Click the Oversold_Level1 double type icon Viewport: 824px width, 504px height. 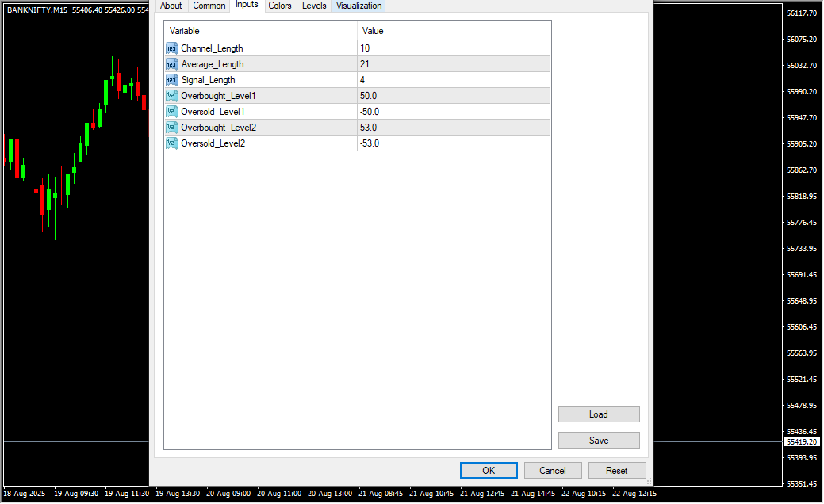coord(171,112)
